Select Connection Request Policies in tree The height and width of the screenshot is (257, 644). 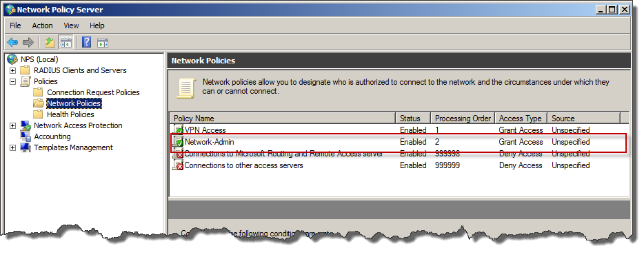tap(93, 92)
